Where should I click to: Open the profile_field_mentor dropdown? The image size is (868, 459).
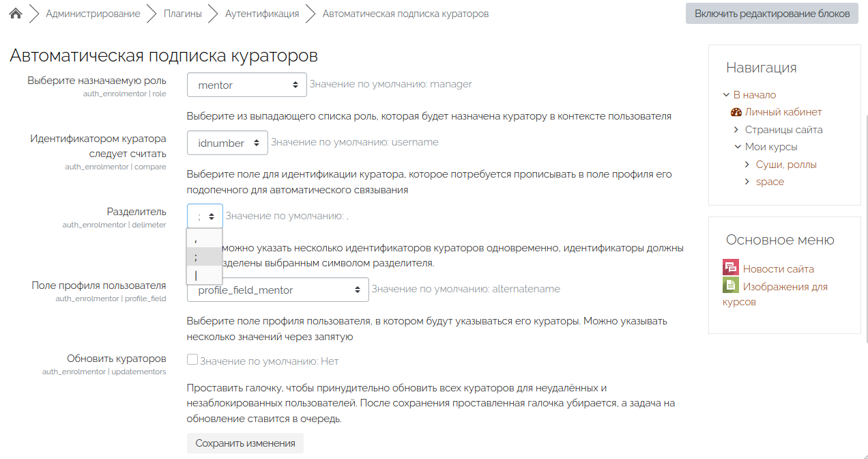coord(278,290)
